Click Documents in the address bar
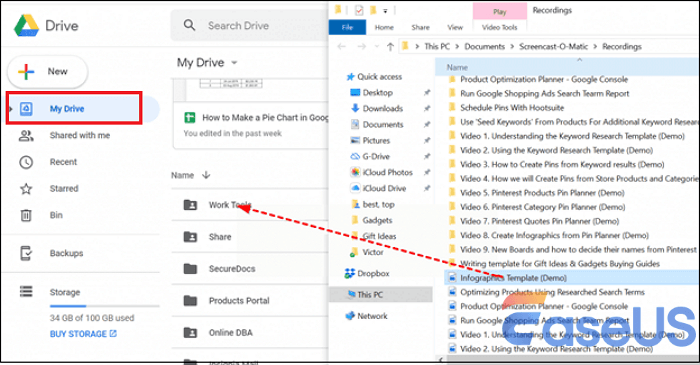This screenshot has width=700, height=365. [x=484, y=46]
